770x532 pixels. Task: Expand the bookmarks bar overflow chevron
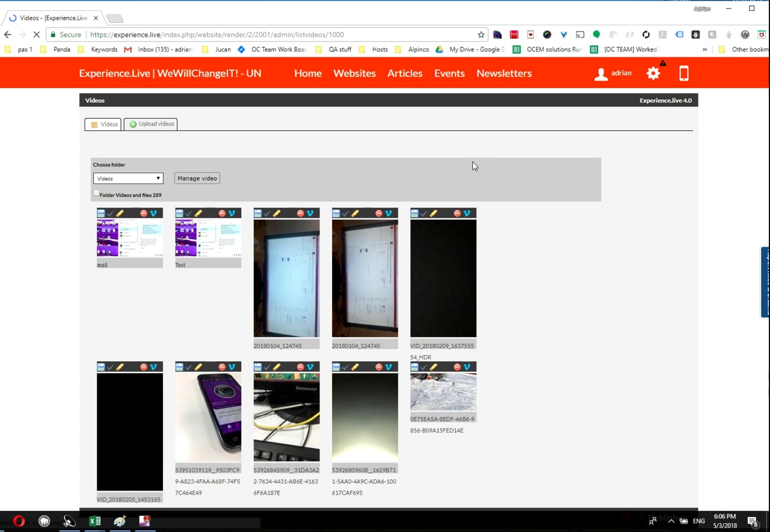(x=704, y=49)
